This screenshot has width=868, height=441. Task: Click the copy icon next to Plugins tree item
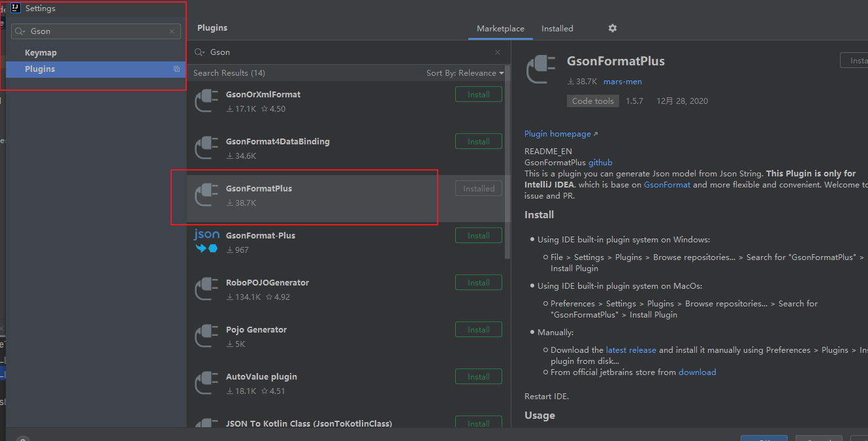click(x=176, y=69)
